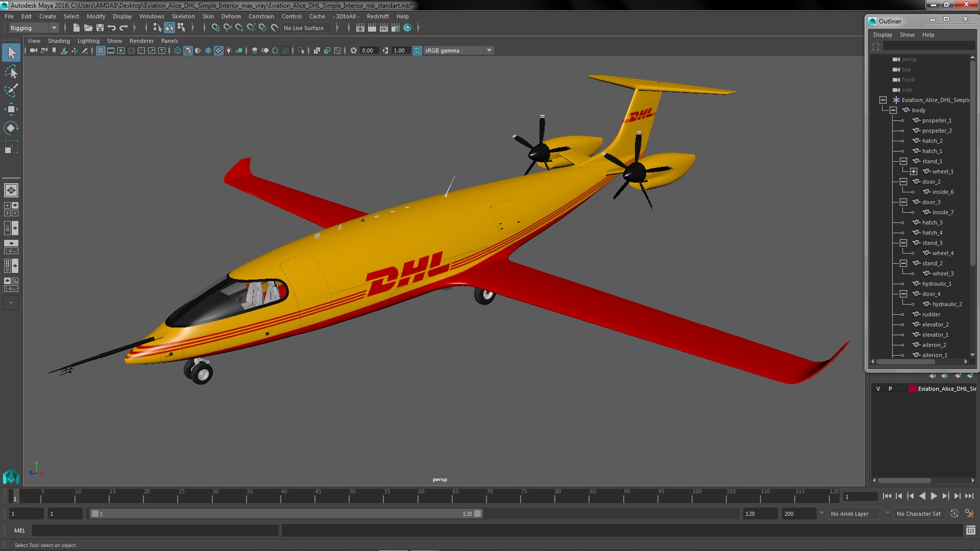Toggle textured display in viewport

pos(218,51)
